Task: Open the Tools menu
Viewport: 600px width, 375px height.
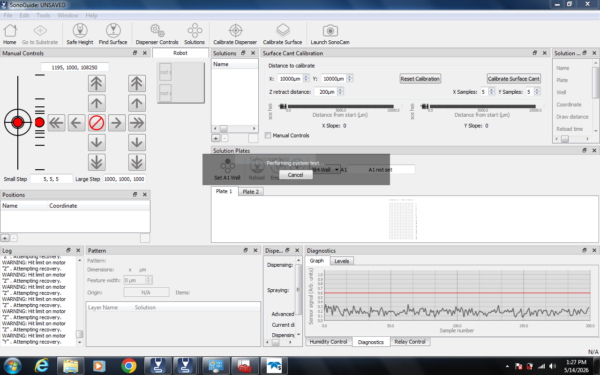Action: (x=43, y=15)
